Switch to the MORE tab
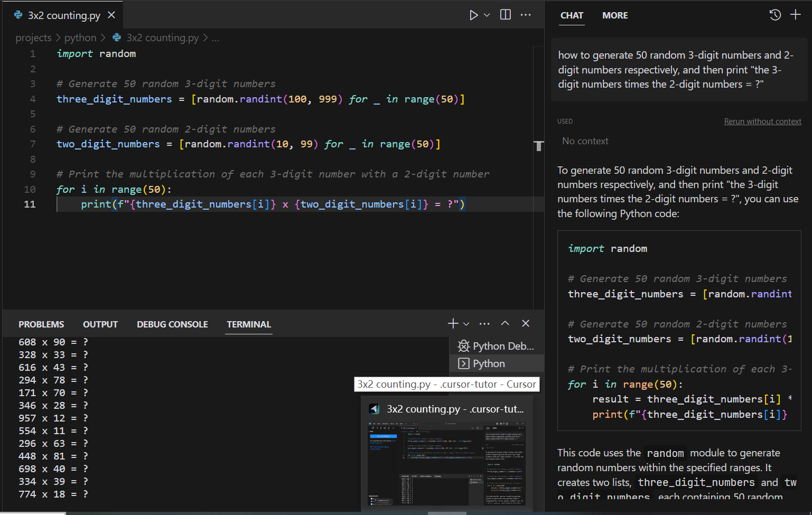This screenshot has height=515, width=812. pos(615,15)
